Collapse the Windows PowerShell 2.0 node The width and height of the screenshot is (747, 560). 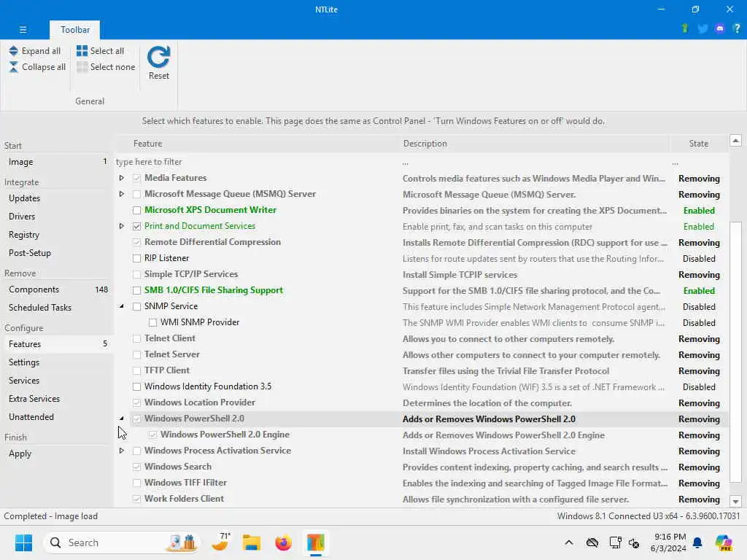click(122, 419)
